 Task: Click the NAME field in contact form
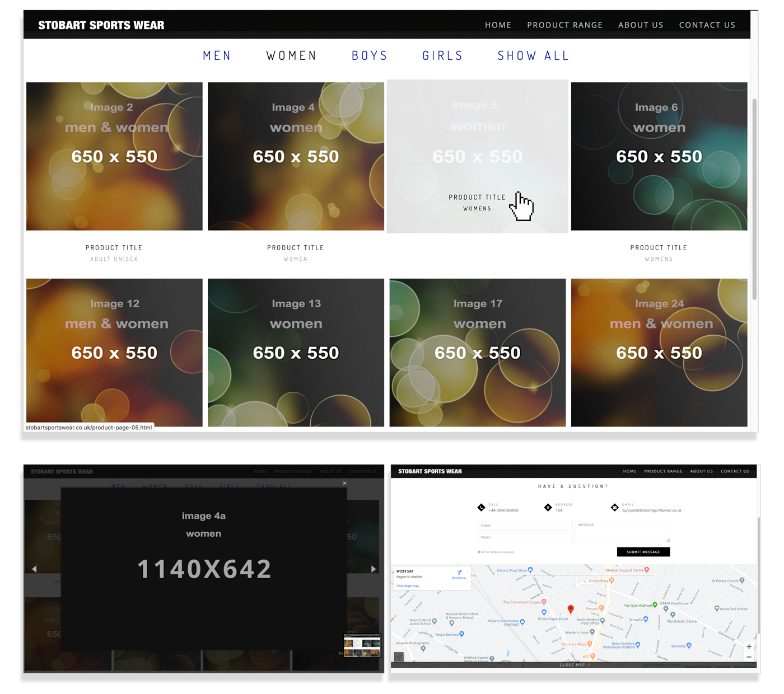click(525, 526)
